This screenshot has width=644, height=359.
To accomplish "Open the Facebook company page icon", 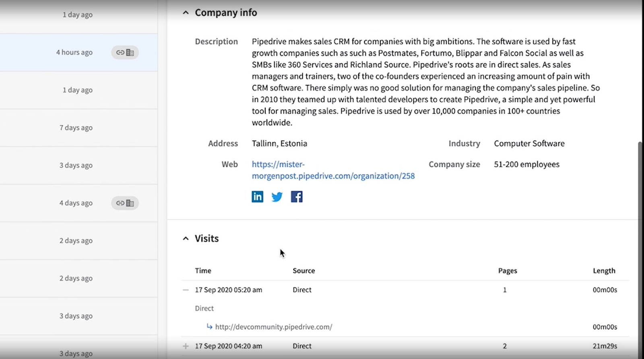I will [x=297, y=197].
